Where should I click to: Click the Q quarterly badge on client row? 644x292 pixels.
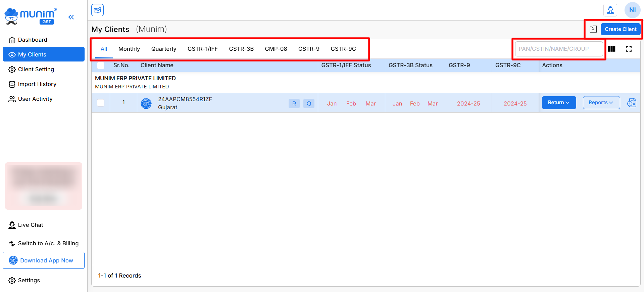click(309, 103)
